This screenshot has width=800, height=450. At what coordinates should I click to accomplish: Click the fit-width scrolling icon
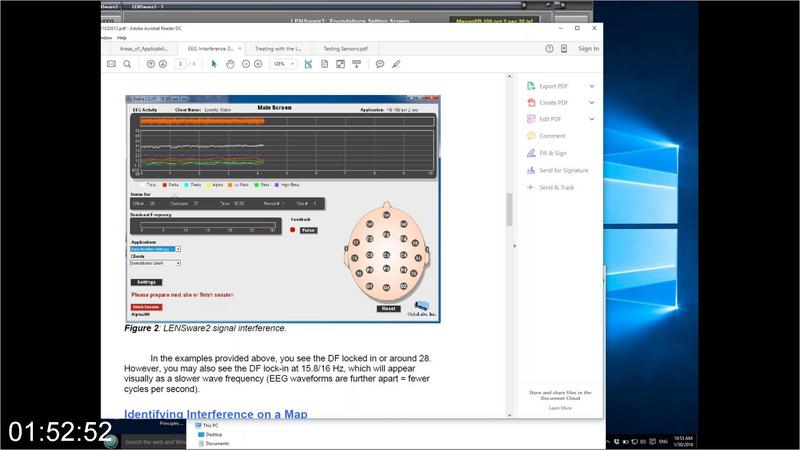click(308, 64)
